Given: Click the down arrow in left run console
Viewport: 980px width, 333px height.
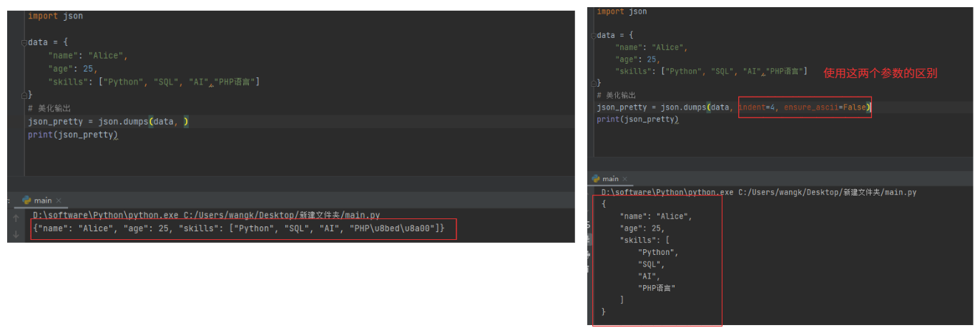Looking at the screenshot, I should pyautogui.click(x=16, y=233).
